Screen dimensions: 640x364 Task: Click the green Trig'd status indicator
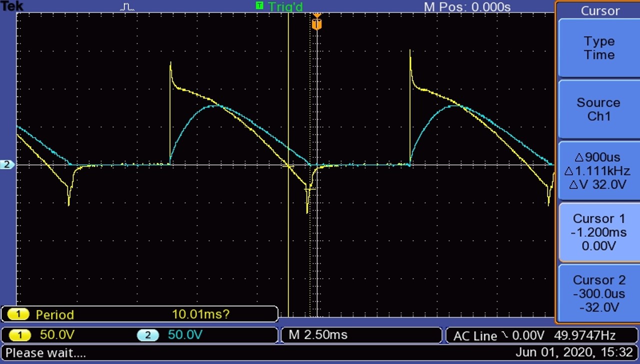coord(279,6)
